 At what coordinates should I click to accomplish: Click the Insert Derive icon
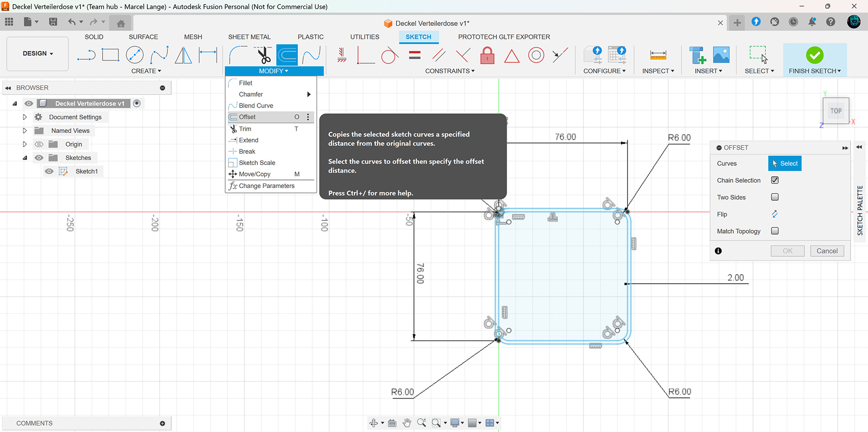[697, 55]
